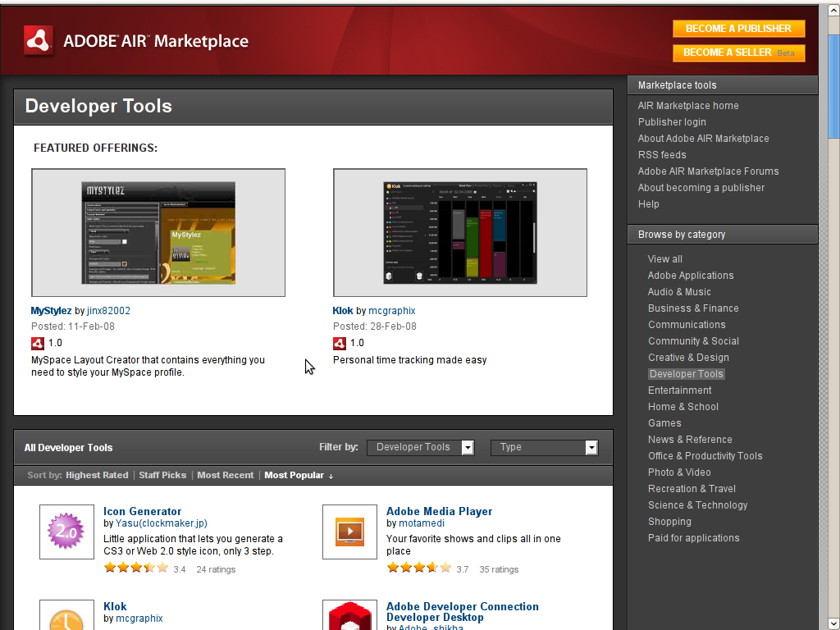Image resolution: width=840 pixels, height=630 pixels.
Task: Browse Recreation & Travel category
Action: point(692,489)
